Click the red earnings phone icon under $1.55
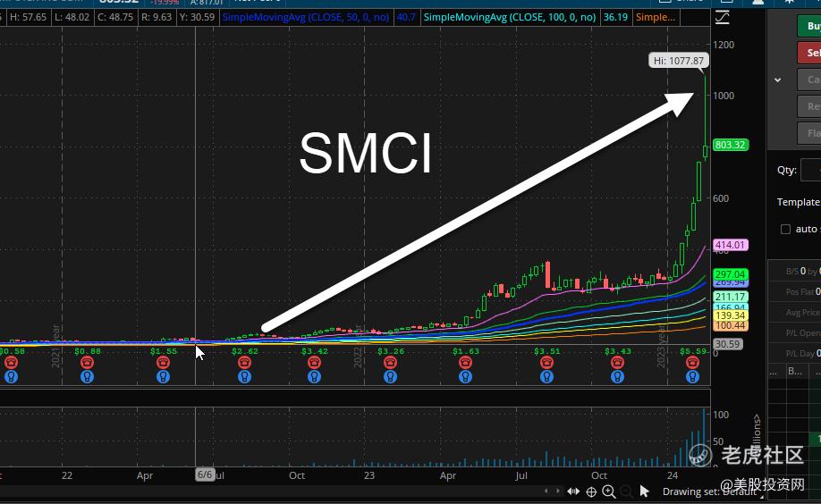This screenshot has width=821, height=504. [163, 362]
